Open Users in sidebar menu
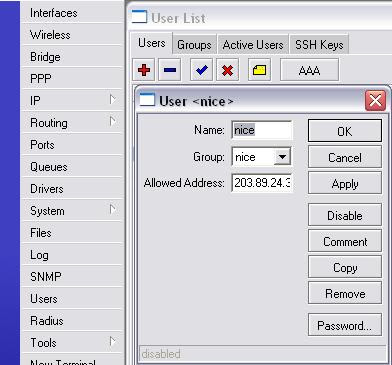The image size is (392, 365). tap(72, 298)
